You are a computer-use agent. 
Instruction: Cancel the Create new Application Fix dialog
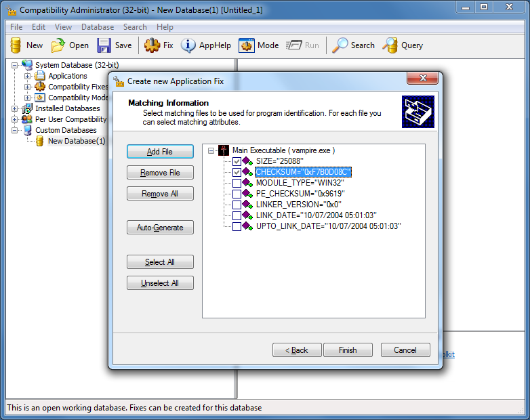(x=405, y=350)
